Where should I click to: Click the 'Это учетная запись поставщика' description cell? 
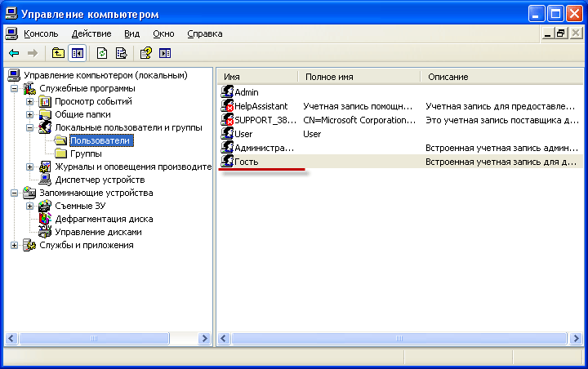coord(502,120)
